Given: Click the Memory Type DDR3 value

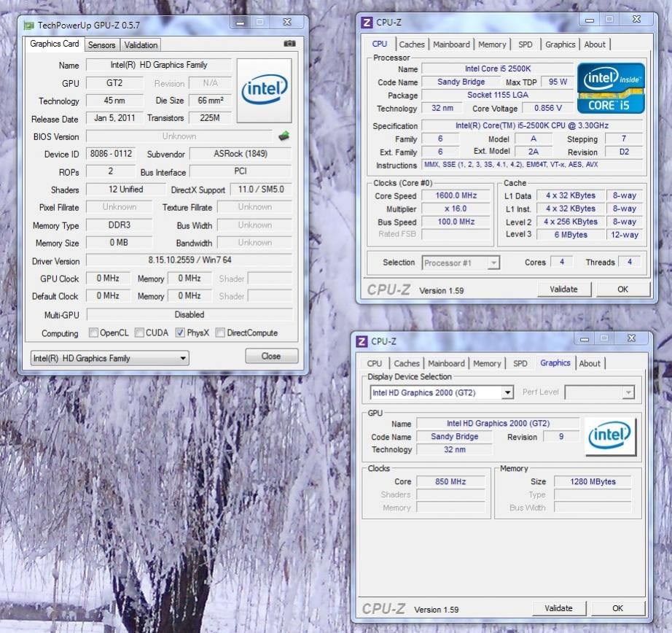Looking at the screenshot, I should 119,225.
